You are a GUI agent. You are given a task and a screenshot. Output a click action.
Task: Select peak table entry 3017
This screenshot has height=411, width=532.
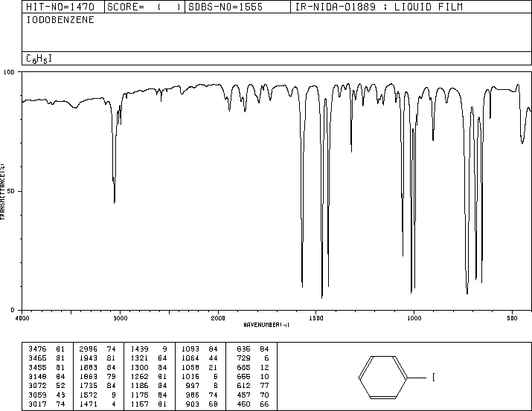click(37, 404)
